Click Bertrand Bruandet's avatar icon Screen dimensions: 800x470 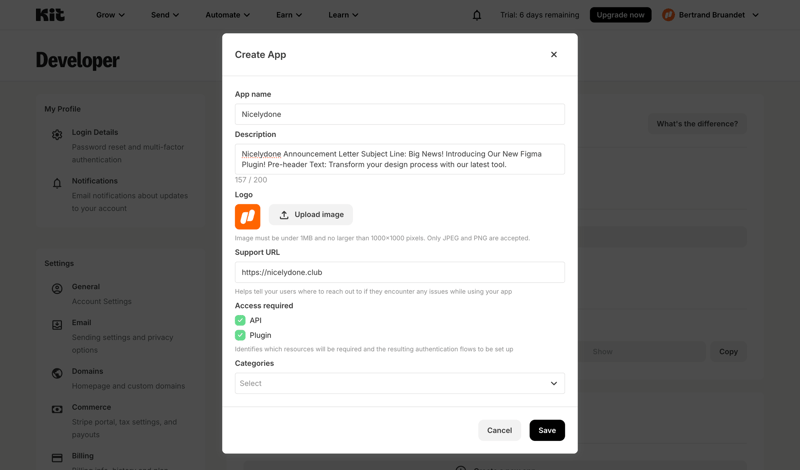coord(668,15)
